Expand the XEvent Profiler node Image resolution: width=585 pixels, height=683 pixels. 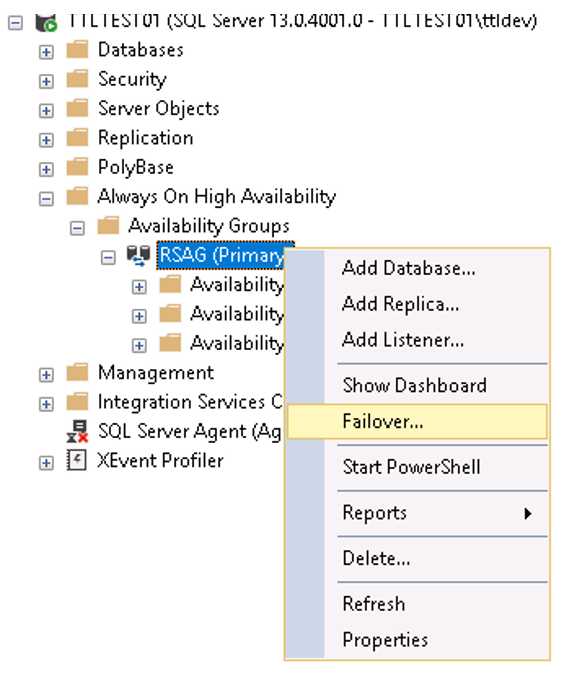tap(46, 463)
